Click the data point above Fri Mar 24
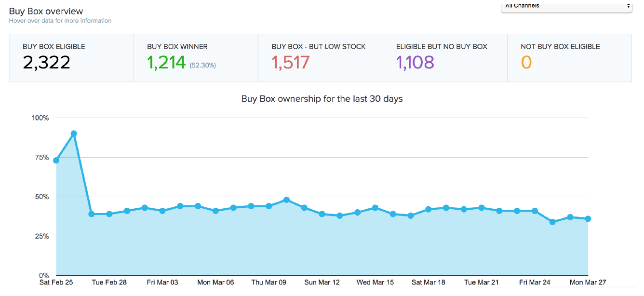This screenshot has width=644, height=296. pyautogui.click(x=535, y=211)
